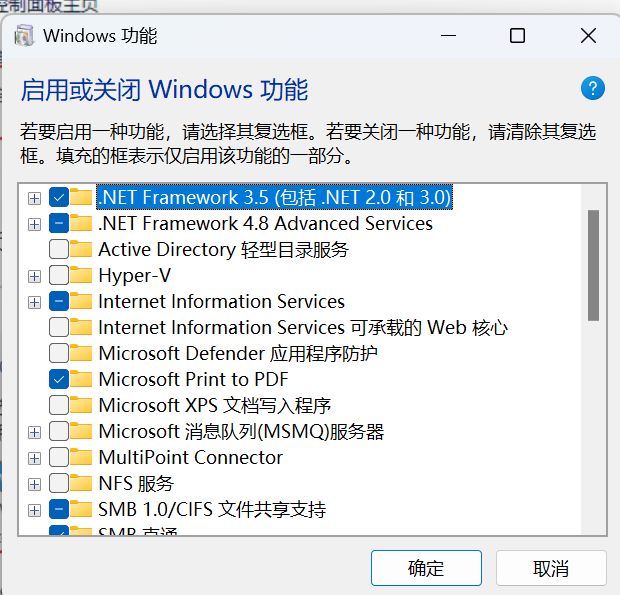The height and width of the screenshot is (595, 620).
Task: Click the Microsoft Print to PDF folder icon
Action: tap(83, 379)
